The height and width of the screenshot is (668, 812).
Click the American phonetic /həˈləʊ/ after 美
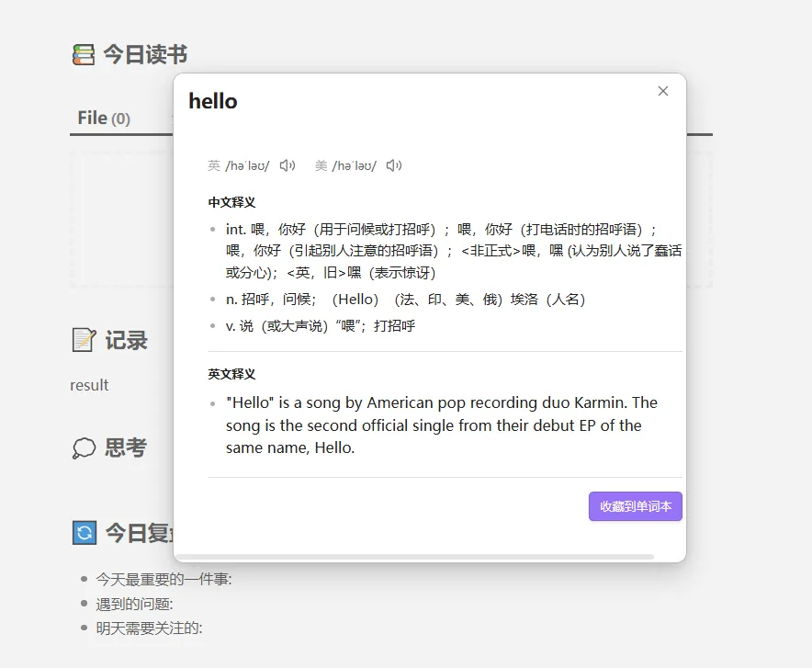[355, 165]
